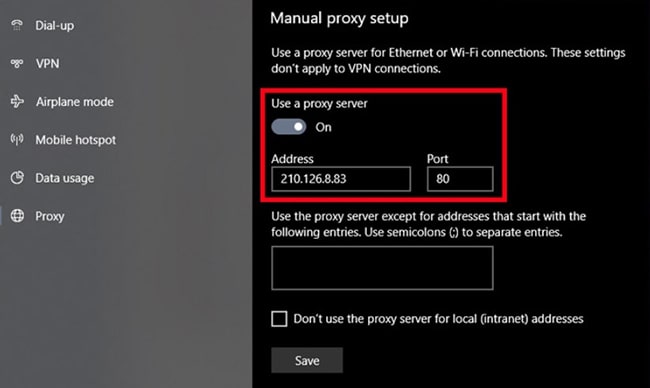Image resolution: width=650 pixels, height=388 pixels.
Task: Click the Airplane mode plane icon
Action: tap(17, 101)
